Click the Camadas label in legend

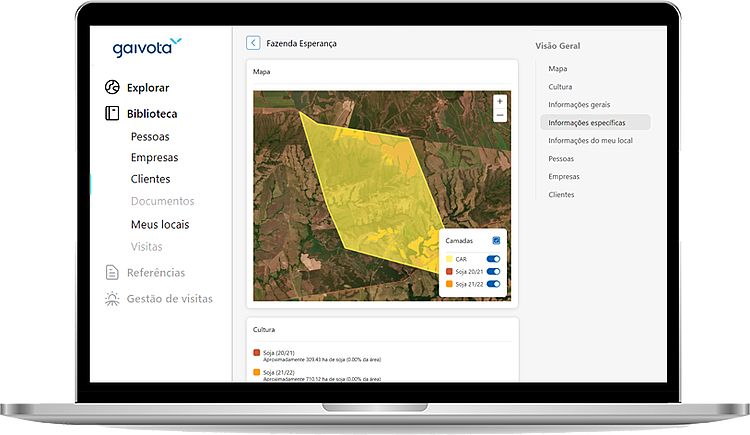459,241
